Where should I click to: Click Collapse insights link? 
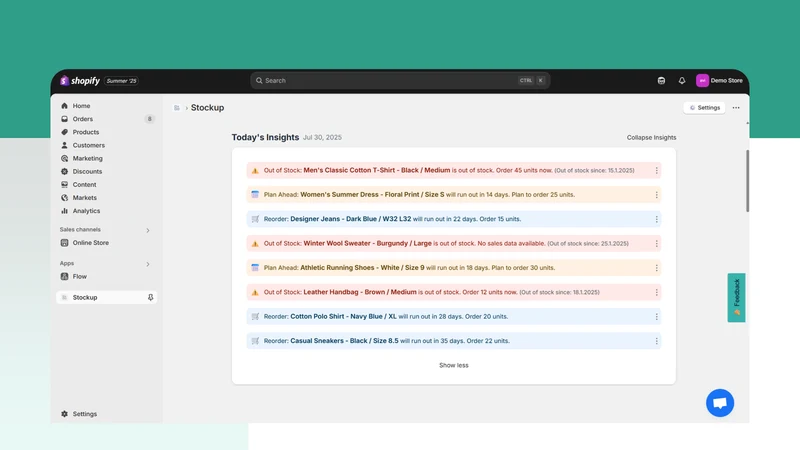652,137
